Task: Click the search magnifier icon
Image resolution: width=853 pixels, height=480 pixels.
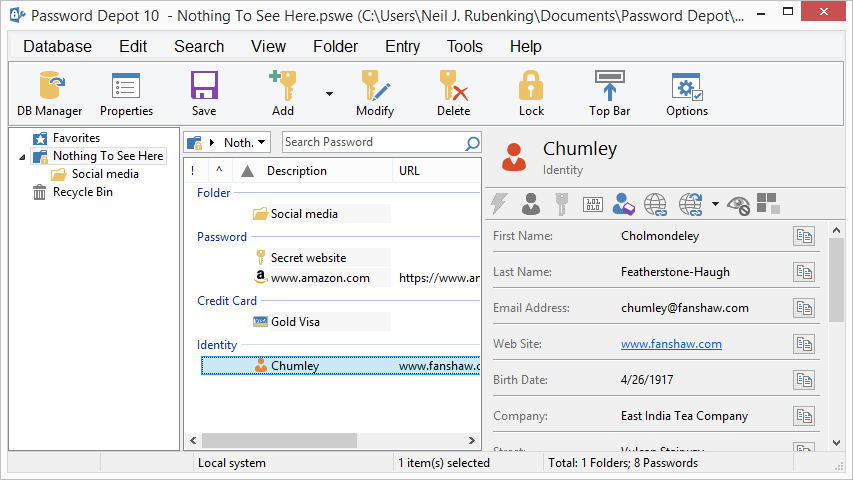Action: 472,143
